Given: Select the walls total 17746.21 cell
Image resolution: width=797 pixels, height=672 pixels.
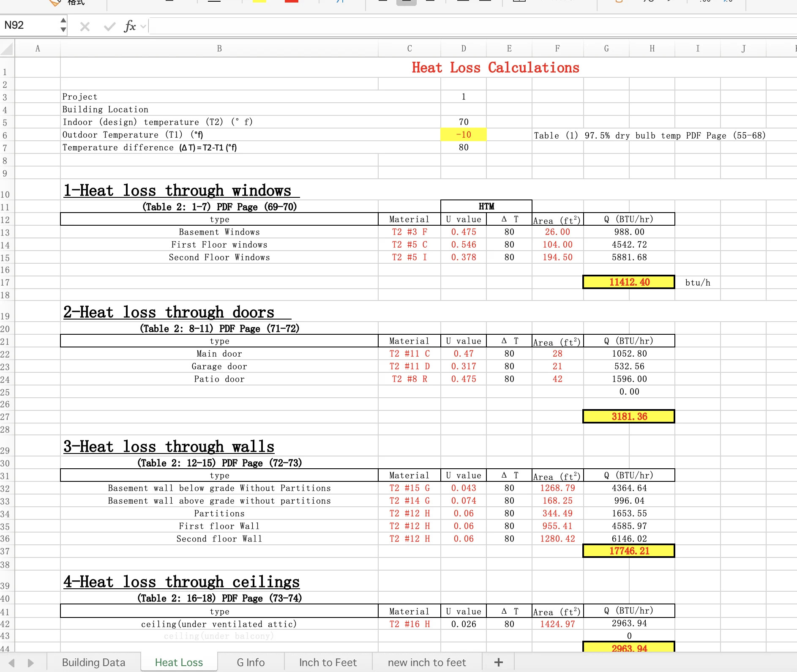Looking at the screenshot, I should pyautogui.click(x=629, y=551).
